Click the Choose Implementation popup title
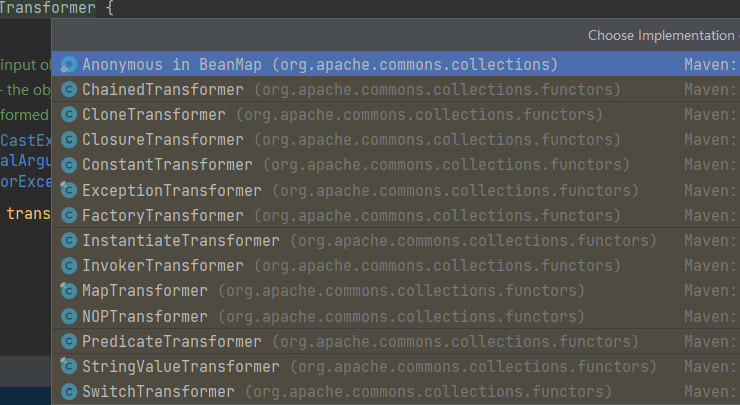Screen dimensions: 740x405 pyautogui.click(x=663, y=35)
